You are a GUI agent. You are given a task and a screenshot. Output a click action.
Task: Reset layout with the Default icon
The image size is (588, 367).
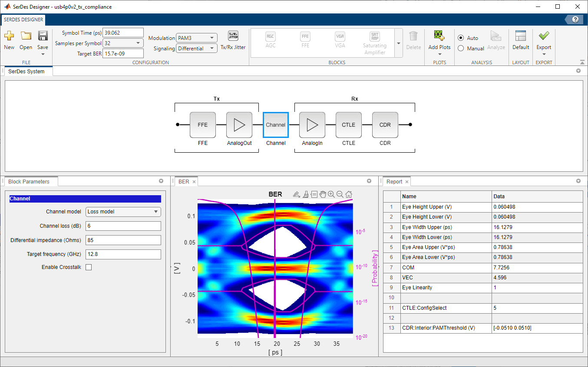(521, 36)
